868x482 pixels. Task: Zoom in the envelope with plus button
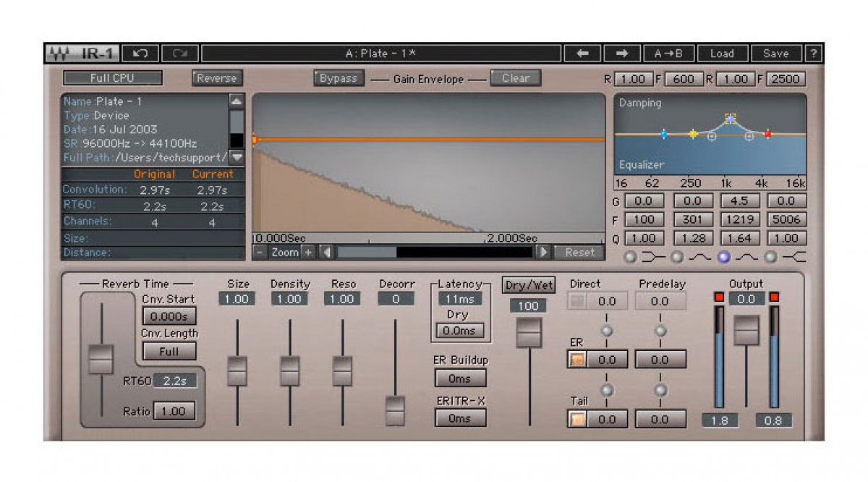[x=308, y=252]
